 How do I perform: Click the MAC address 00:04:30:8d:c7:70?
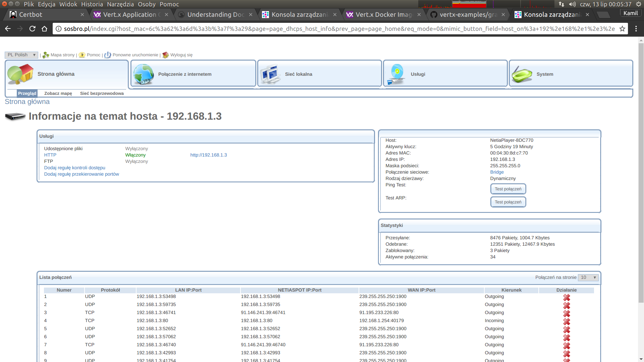[509, 153]
